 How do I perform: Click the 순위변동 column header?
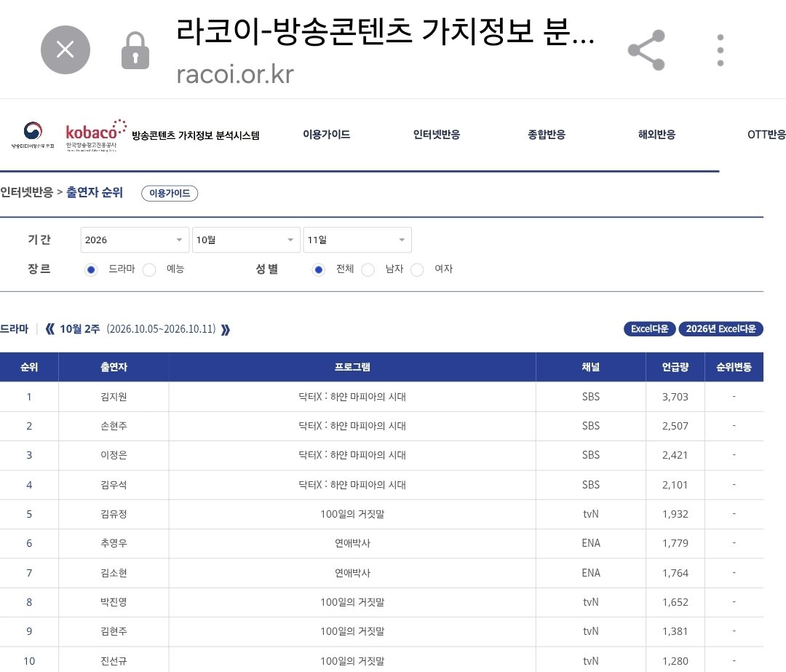click(x=734, y=367)
